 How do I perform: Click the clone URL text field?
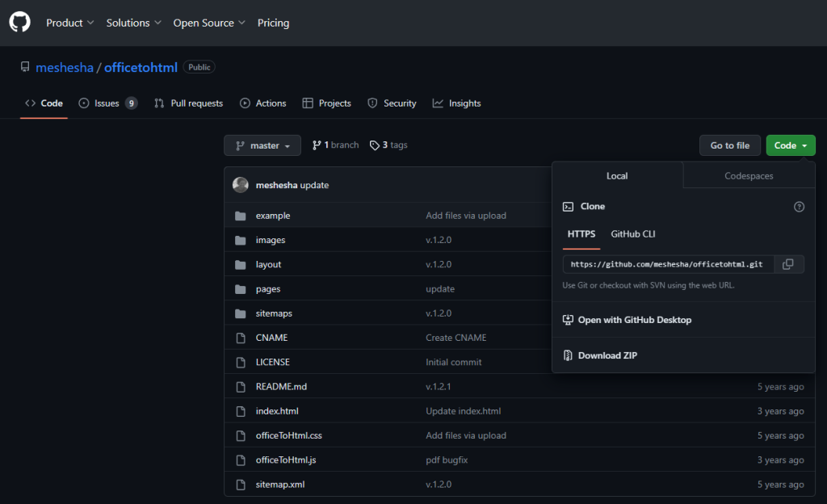666,264
